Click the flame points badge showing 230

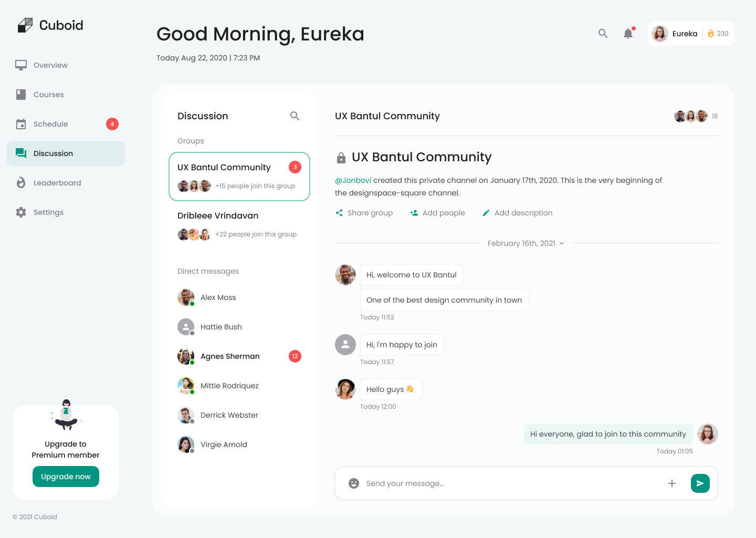[718, 34]
